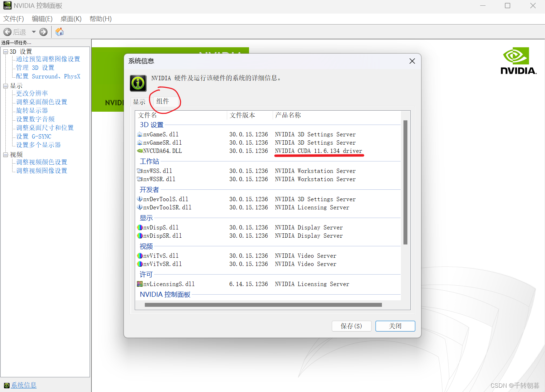Select the NVIDIA Workstation Server text for nvWSS.dll
This screenshot has width=545, height=392.
click(315, 171)
